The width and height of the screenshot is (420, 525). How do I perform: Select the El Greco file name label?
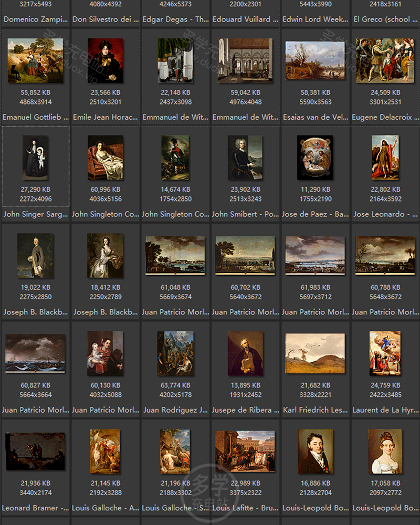tap(385, 19)
